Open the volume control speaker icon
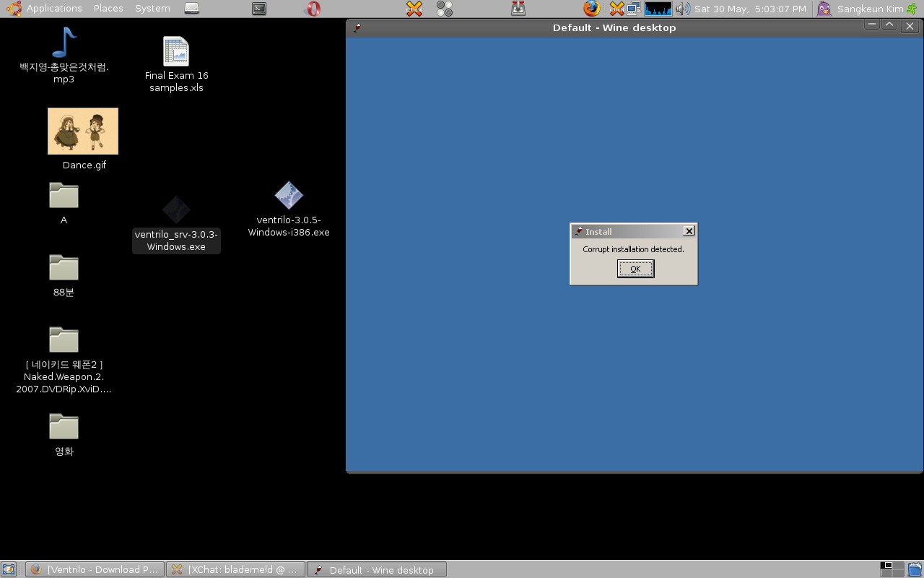The width and height of the screenshot is (924, 578). [x=682, y=9]
